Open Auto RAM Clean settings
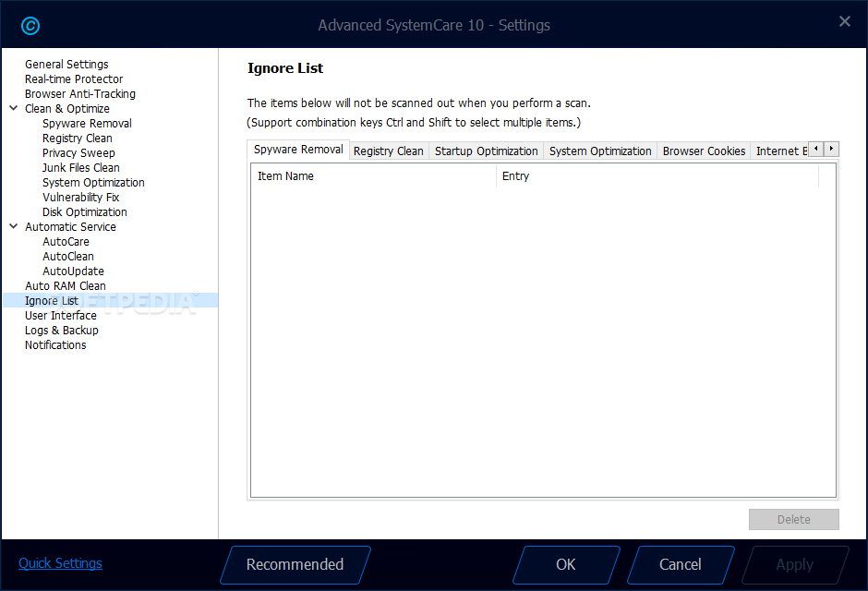 pyautogui.click(x=66, y=286)
